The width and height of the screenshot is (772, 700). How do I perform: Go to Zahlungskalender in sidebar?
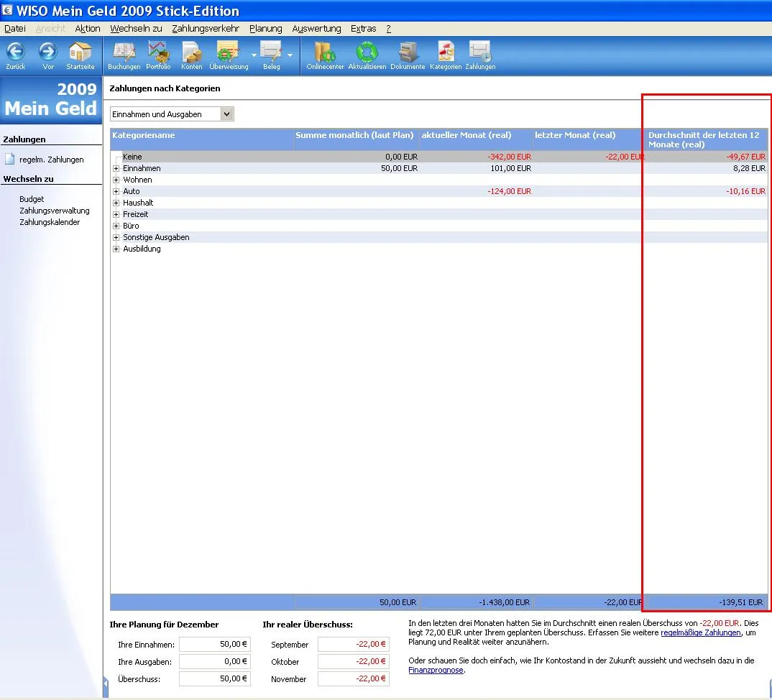coord(50,222)
